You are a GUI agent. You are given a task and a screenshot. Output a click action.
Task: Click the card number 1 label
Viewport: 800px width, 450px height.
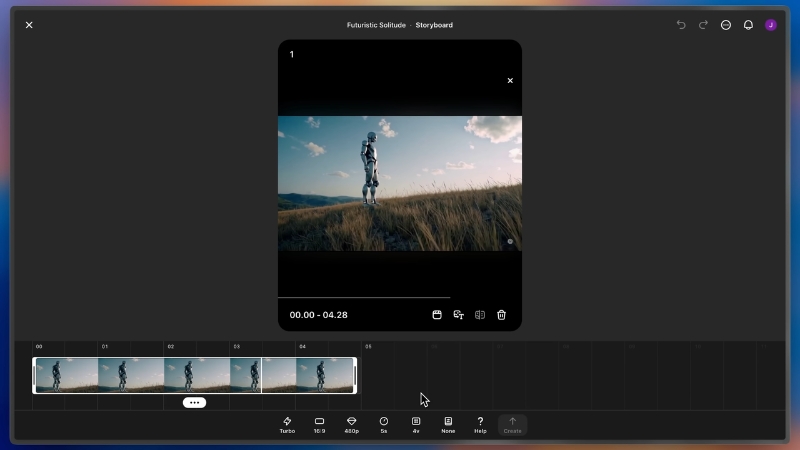tap(292, 54)
